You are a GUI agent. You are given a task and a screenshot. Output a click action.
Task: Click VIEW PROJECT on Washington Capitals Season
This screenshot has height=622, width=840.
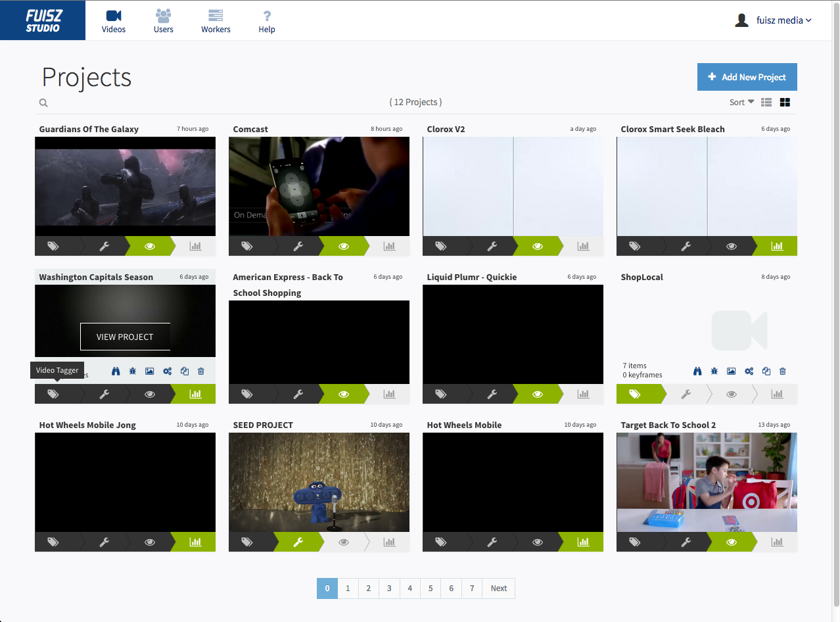125,336
